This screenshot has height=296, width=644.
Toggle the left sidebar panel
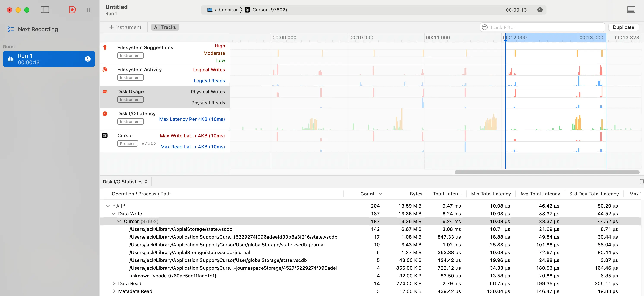coord(45,10)
